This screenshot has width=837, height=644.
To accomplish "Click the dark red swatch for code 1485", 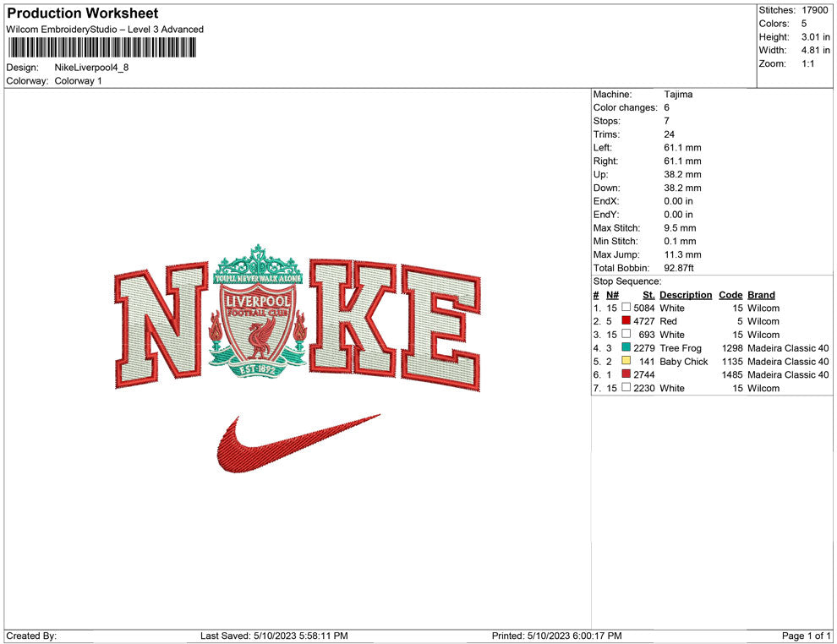I will (x=626, y=374).
